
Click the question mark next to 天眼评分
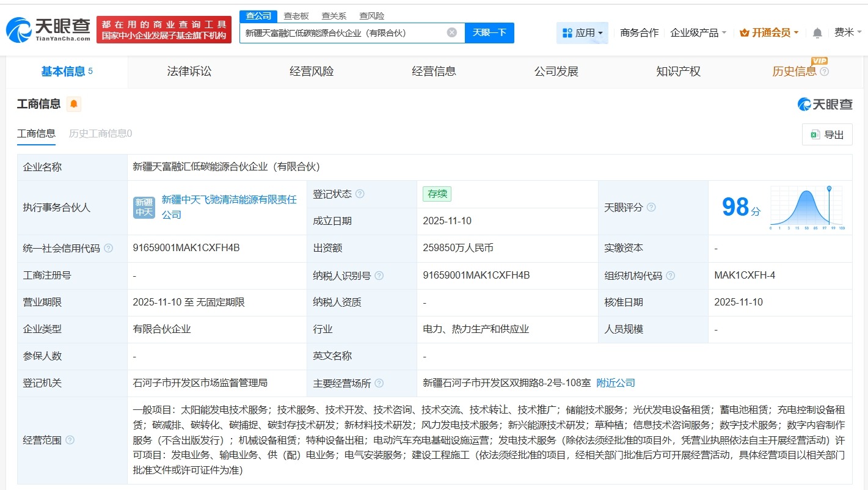pos(651,207)
